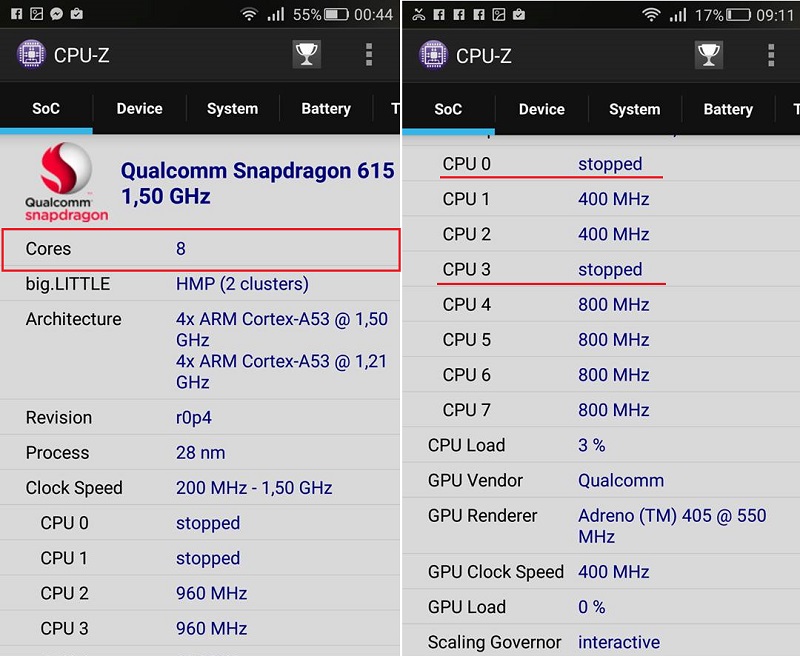800x656 pixels.
Task: Tap GPU Load 0 % value
Action: click(591, 607)
